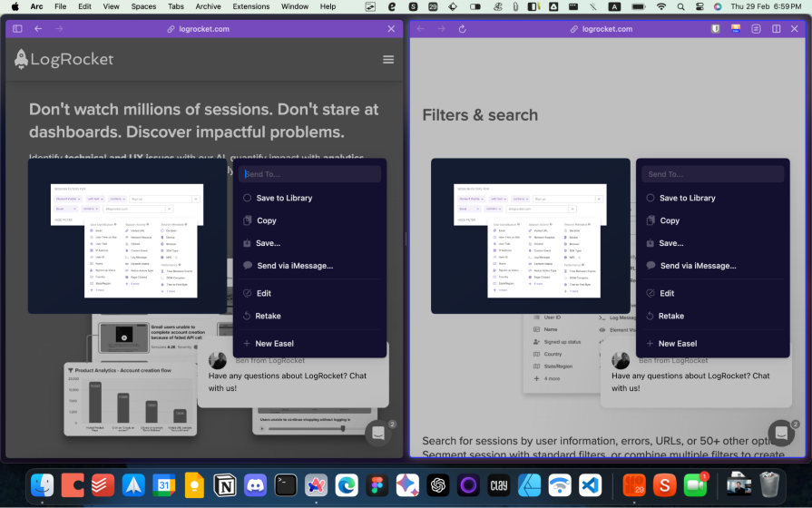Select Retake in the left capture menu
This screenshot has width=812, height=508.
point(268,316)
